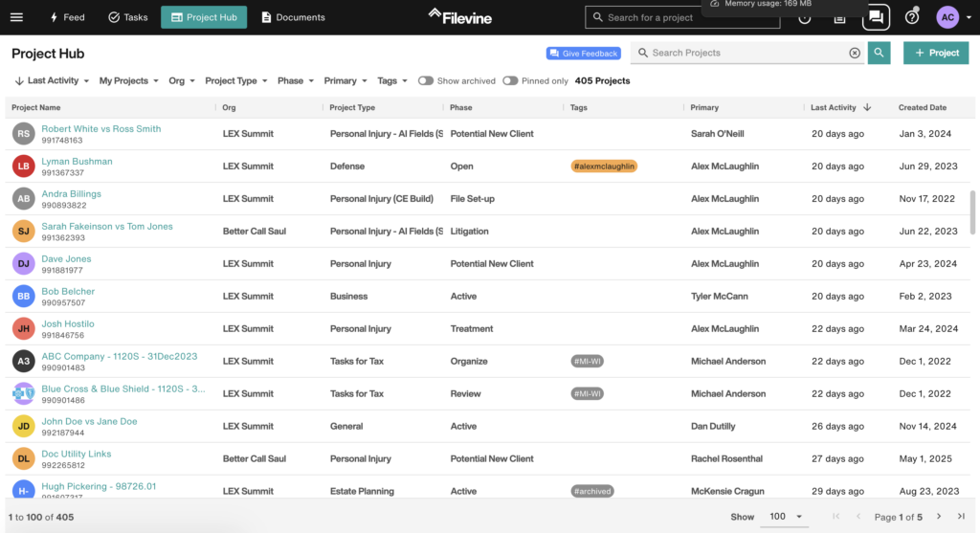Open the rows-per-page Show dropdown

pyautogui.click(x=786, y=517)
